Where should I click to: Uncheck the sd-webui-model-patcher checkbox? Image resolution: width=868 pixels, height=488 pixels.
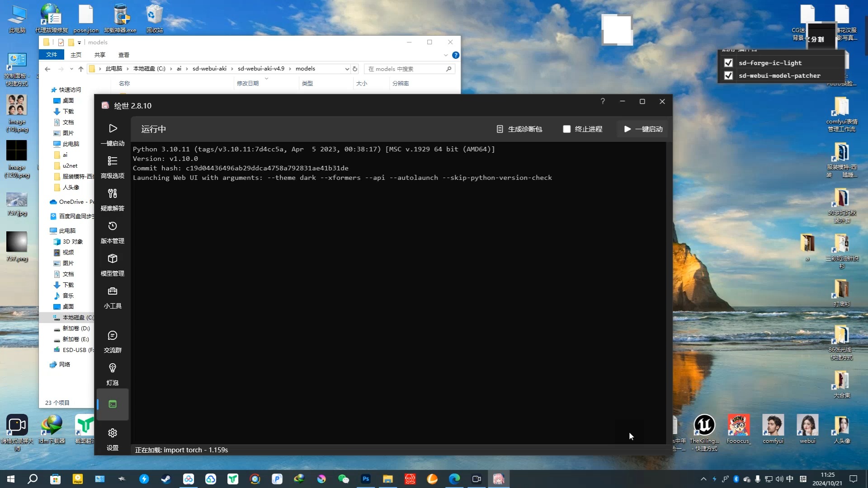pyautogui.click(x=728, y=75)
